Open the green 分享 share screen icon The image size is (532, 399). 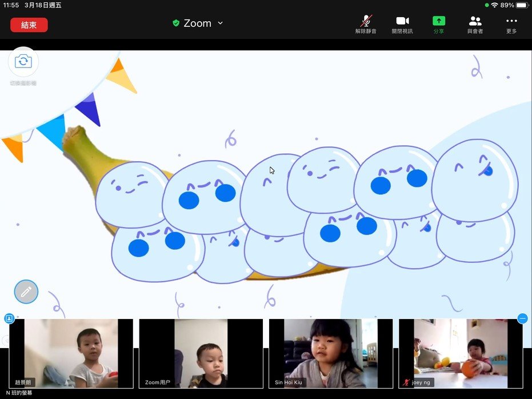point(439,21)
